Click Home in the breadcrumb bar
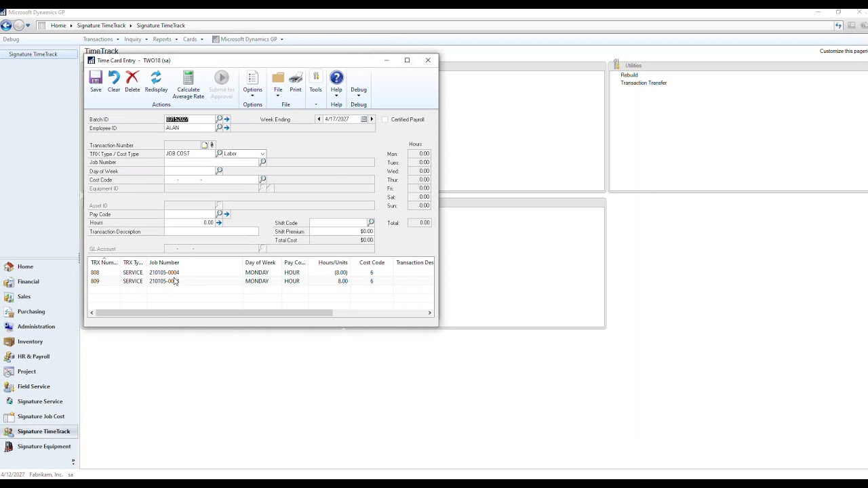This screenshot has height=488, width=868. click(x=58, y=26)
